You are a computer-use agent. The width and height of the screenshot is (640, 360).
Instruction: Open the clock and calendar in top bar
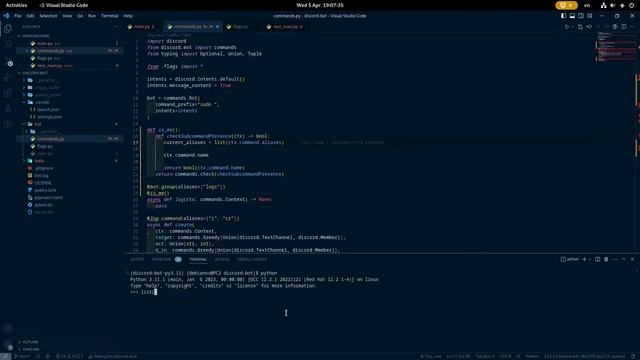point(320,5)
